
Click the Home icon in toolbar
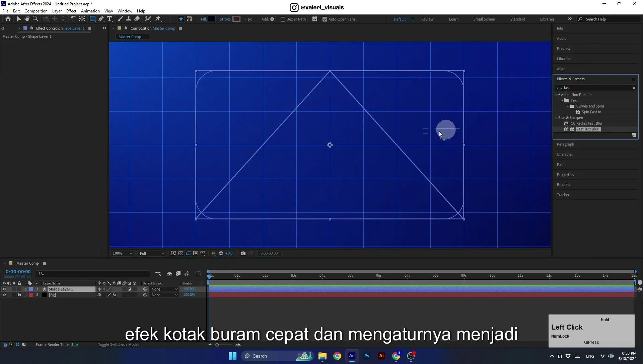[8, 19]
